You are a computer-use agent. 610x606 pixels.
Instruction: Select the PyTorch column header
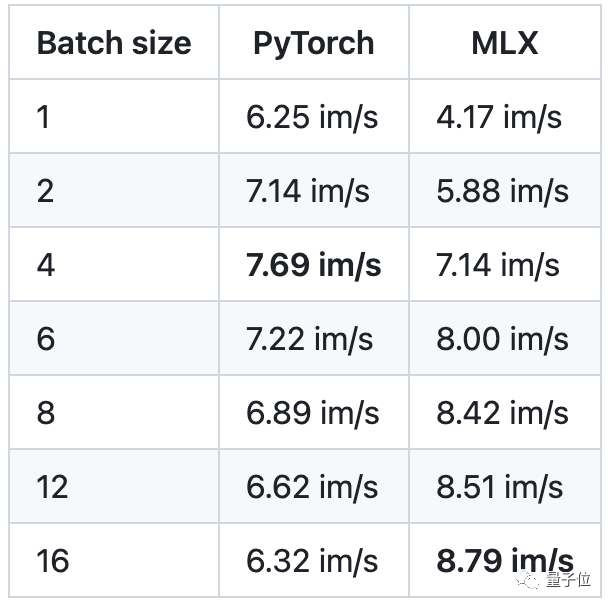(x=313, y=43)
